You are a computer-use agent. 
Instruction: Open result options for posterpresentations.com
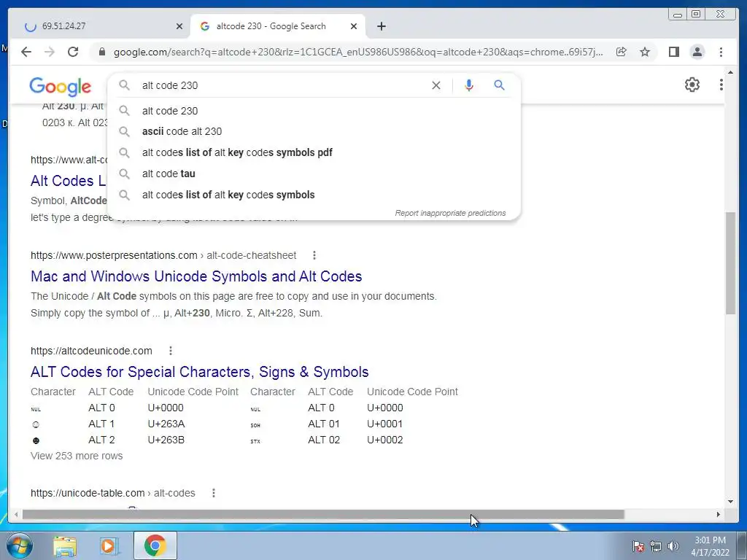pos(314,255)
